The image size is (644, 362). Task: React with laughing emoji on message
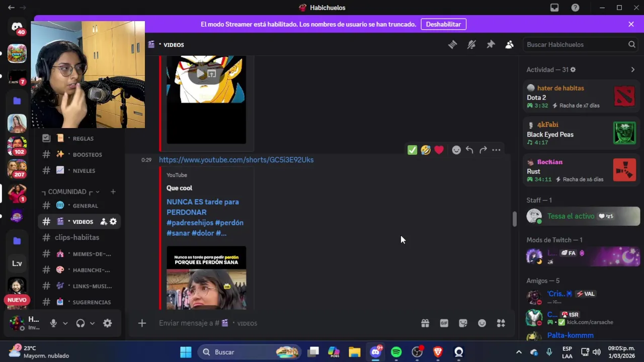point(426,150)
